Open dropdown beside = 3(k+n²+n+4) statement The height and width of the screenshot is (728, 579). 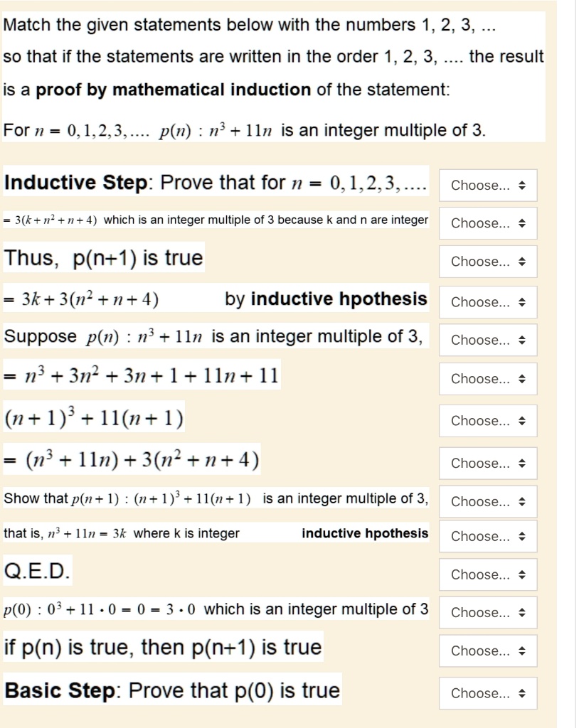(487, 223)
